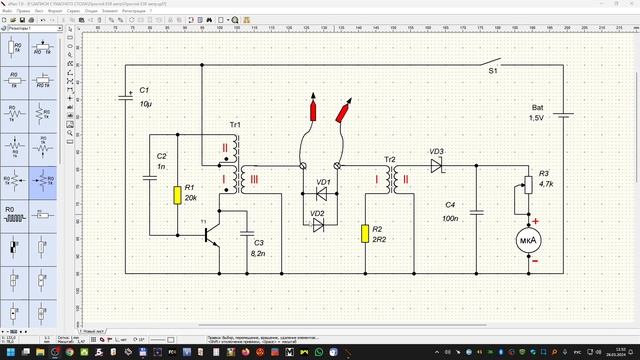Open File Explorer from the taskbar
Screen dimensions: 640x360
click(40, 352)
